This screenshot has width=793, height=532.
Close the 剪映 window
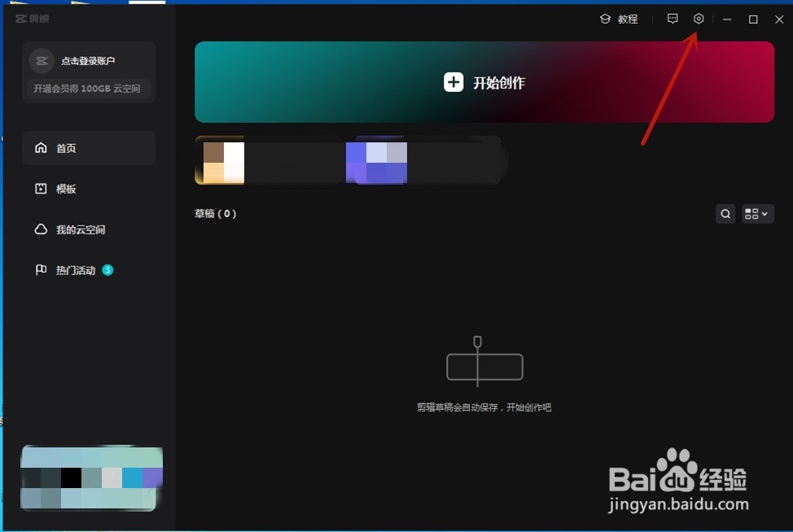(x=779, y=20)
